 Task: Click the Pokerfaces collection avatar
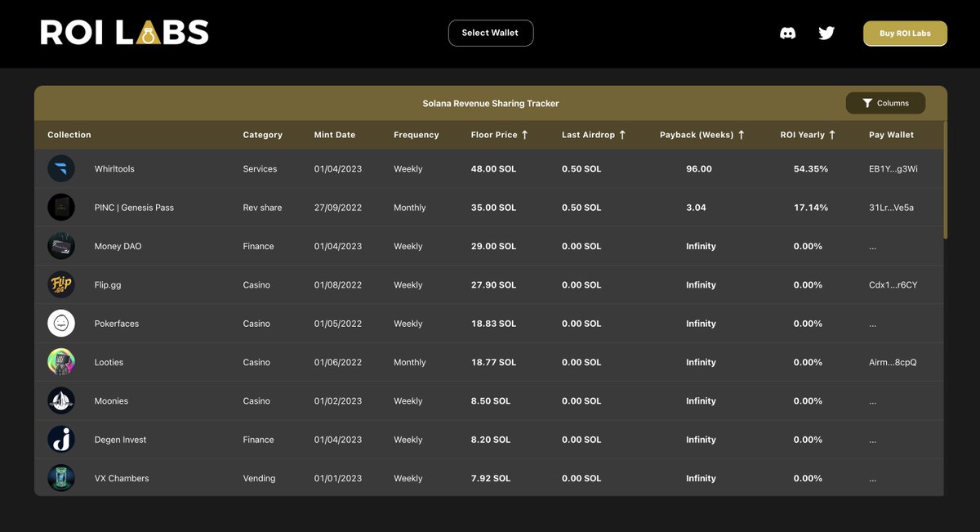[61, 324]
